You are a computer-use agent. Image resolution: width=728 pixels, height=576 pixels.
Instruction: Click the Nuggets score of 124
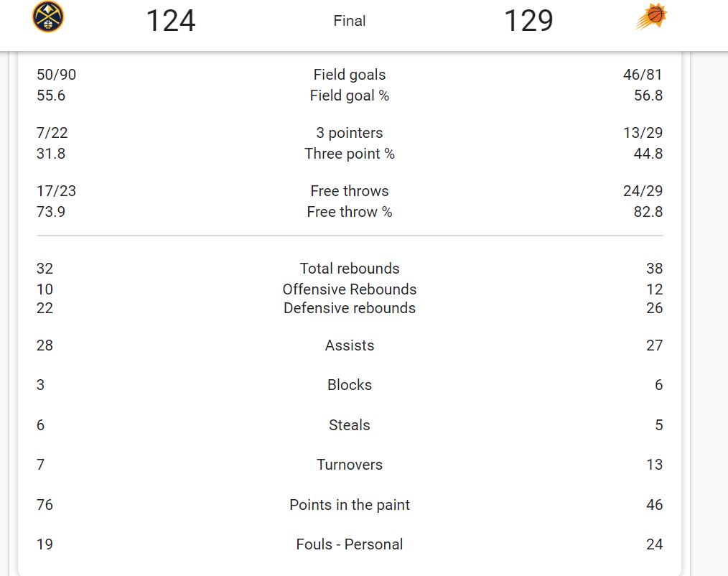(x=170, y=21)
